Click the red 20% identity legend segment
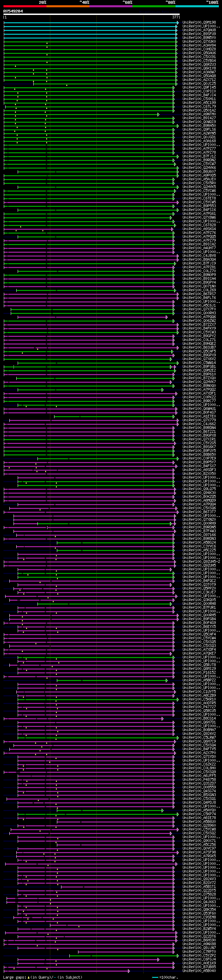Screen dimensions: 222x980 point(25,6)
